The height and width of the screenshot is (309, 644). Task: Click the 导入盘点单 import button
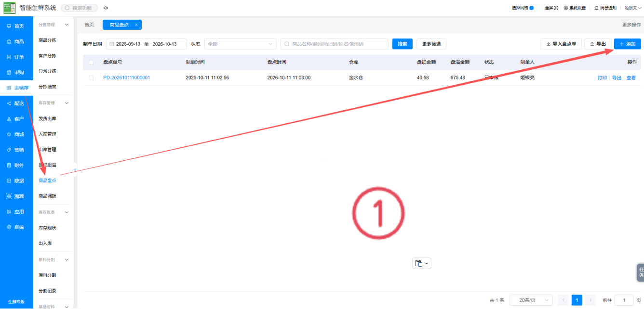(x=561, y=44)
